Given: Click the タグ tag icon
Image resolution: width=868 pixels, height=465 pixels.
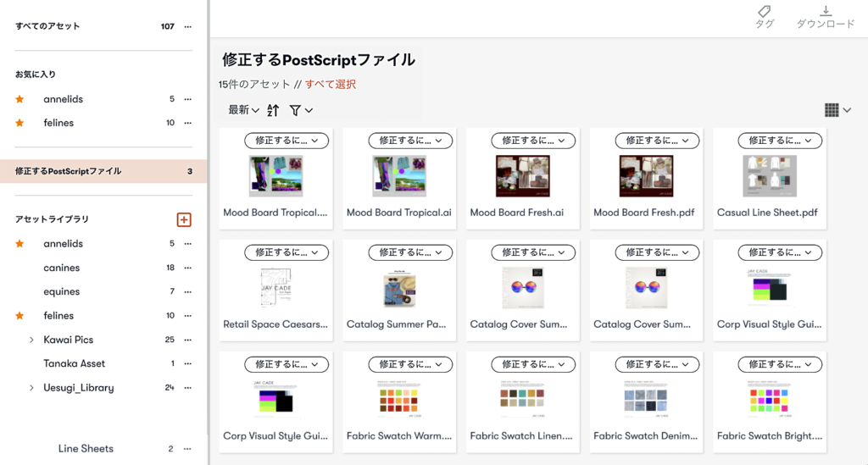Looking at the screenshot, I should click(765, 11).
